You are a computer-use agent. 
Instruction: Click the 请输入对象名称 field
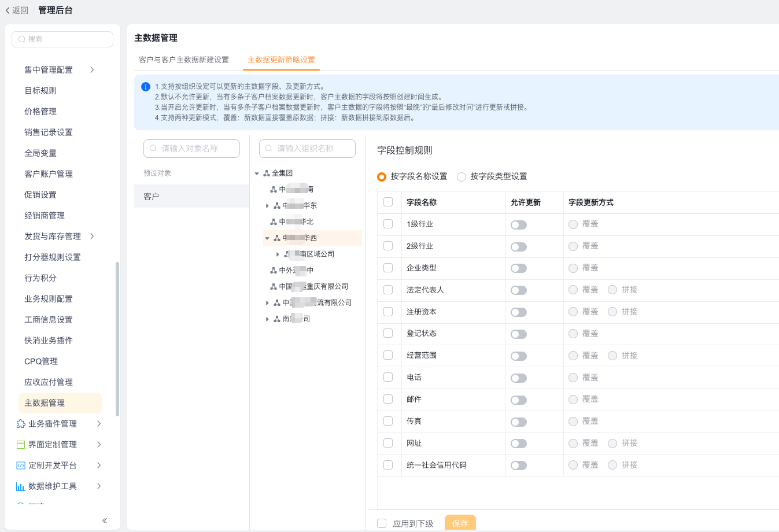[x=191, y=149]
